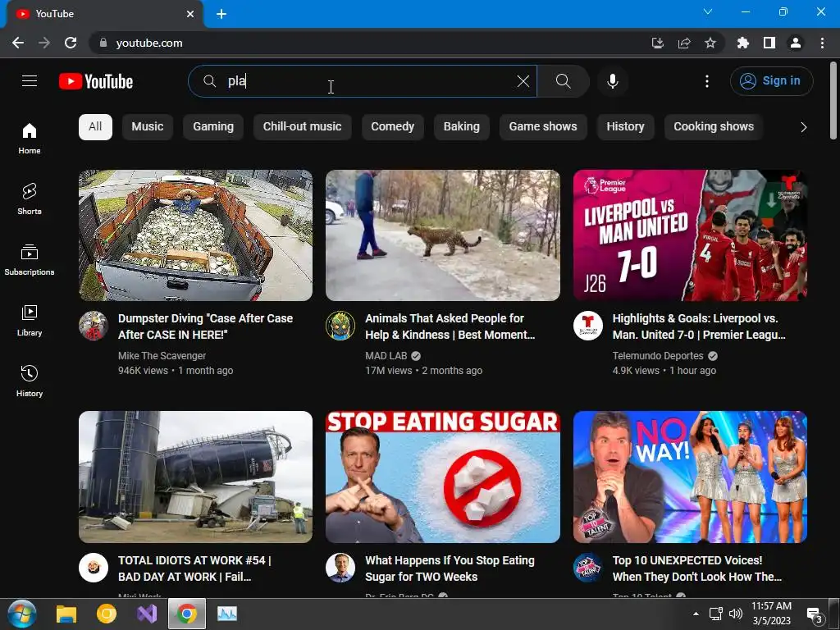840x630 pixels.
Task: Open the YouTube hamburger guide menu
Action: tap(30, 81)
